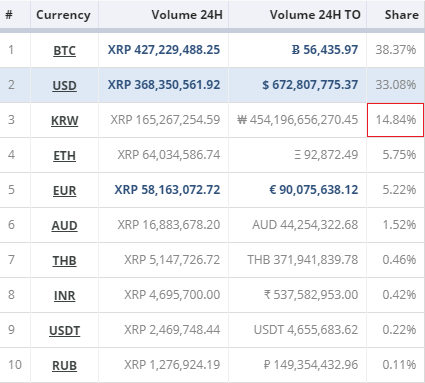Click the 38.37% share cell

click(x=396, y=50)
